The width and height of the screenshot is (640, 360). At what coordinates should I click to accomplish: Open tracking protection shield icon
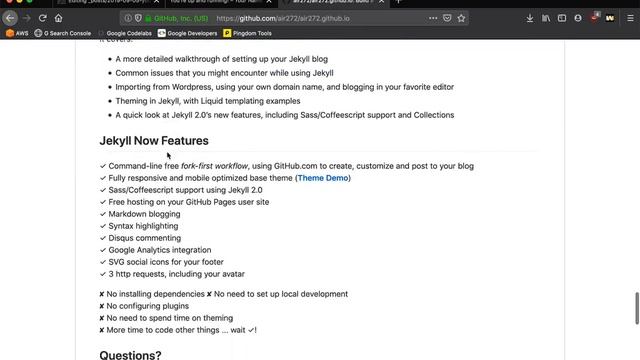[x=138, y=18]
